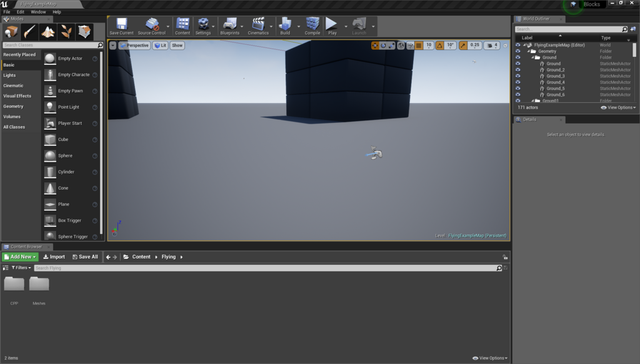Select the rotate gizmo icon in viewport
The image size is (640, 364).
(x=383, y=45)
